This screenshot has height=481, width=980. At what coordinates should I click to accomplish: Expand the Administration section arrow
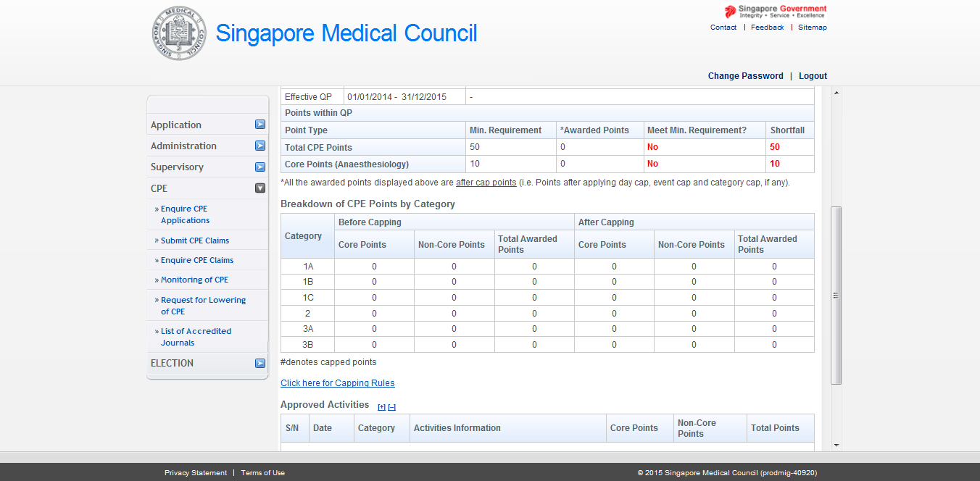click(x=260, y=146)
